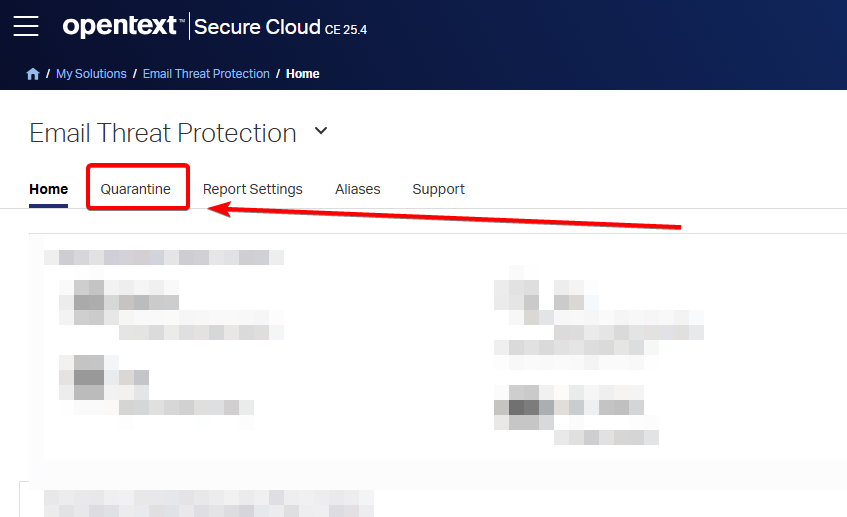Switch to the Quarantine tab
This screenshot has width=847, height=517.
coord(136,189)
